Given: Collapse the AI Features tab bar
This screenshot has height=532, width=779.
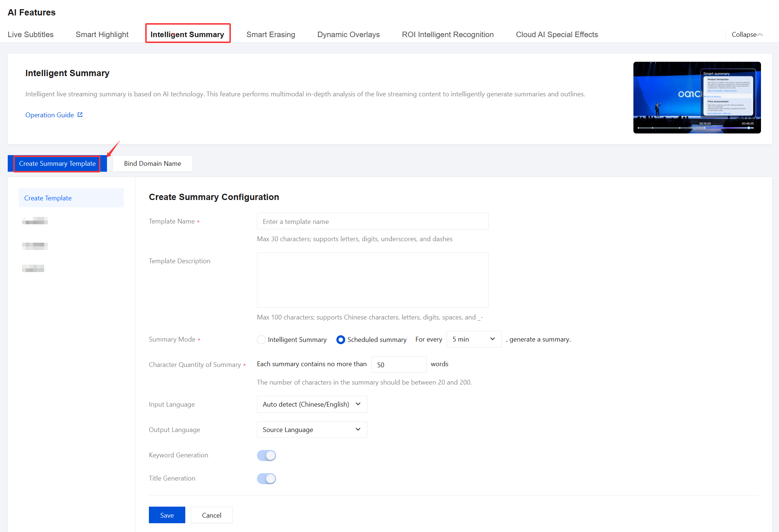Looking at the screenshot, I should 747,35.
